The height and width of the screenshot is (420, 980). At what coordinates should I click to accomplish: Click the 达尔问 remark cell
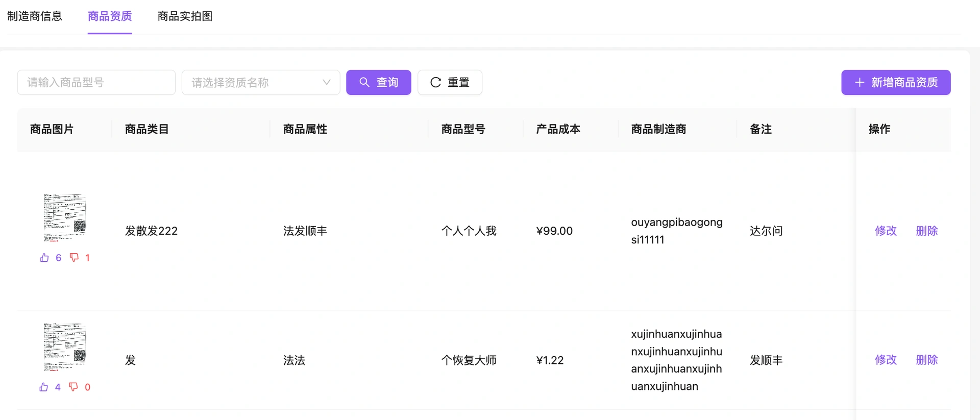coord(766,231)
